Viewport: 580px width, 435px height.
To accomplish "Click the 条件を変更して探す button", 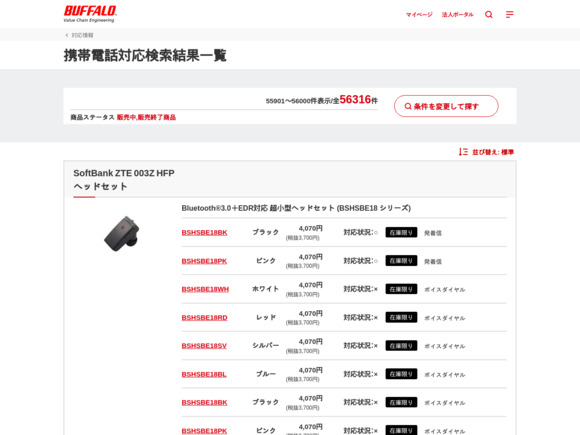I will pos(446,106).
